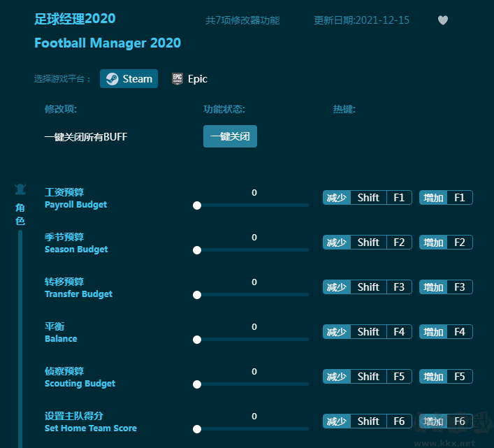The image size is (494, 448).
Task: Click the Epic Games logo icon
Action: [177, 79]
